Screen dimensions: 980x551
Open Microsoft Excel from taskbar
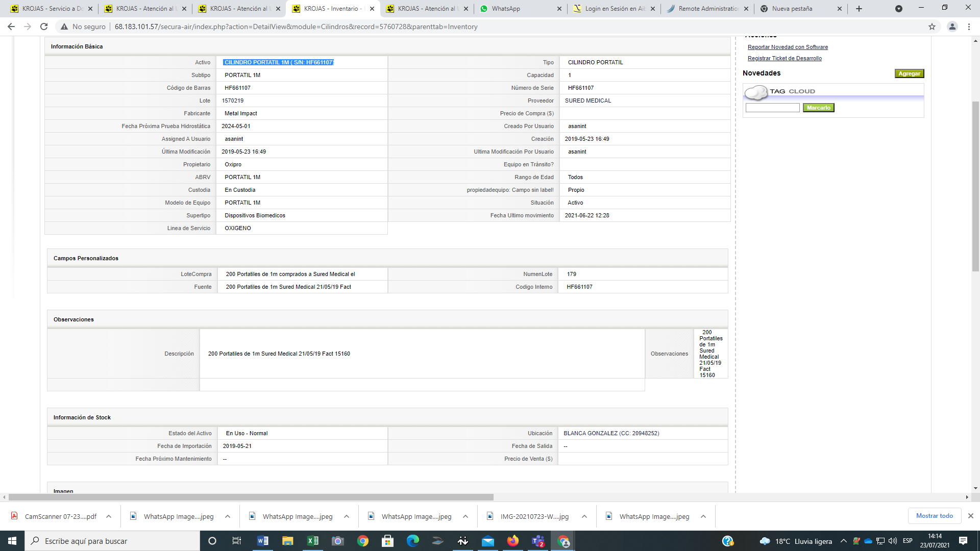pyautogui.click(x=313, y=541)
